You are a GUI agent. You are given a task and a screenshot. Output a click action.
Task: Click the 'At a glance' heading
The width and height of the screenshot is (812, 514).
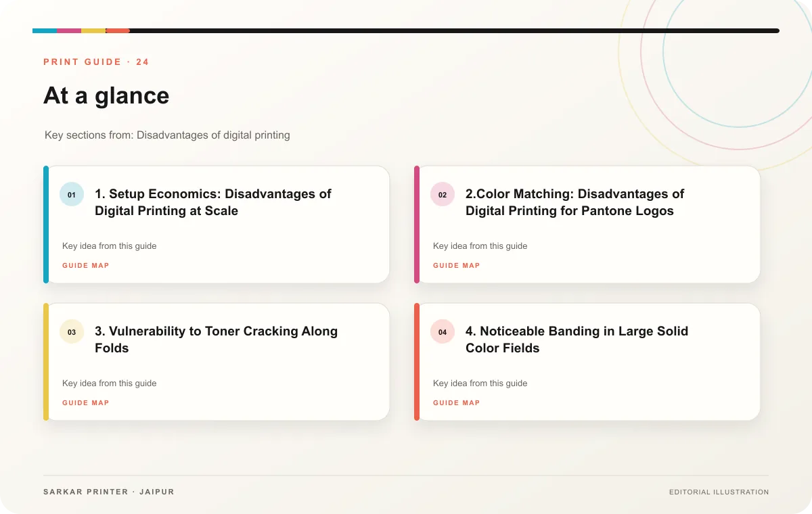[x=106, y=95]
